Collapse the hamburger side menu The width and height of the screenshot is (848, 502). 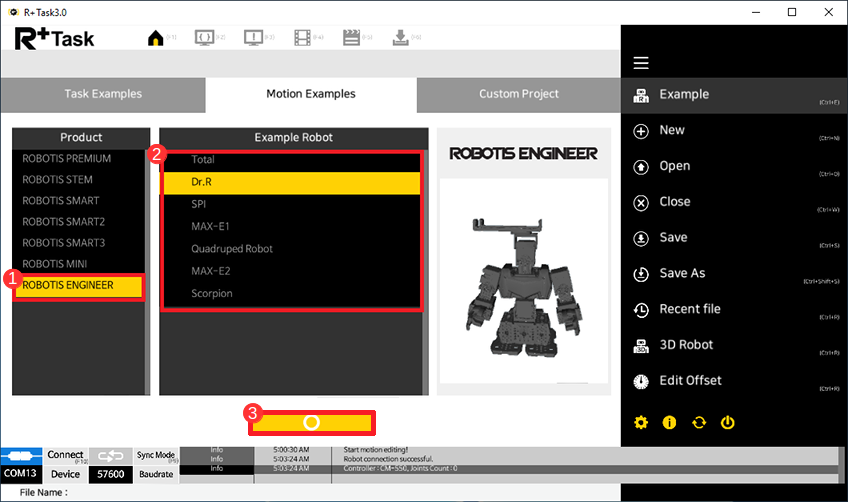click(x=641, y=63)
